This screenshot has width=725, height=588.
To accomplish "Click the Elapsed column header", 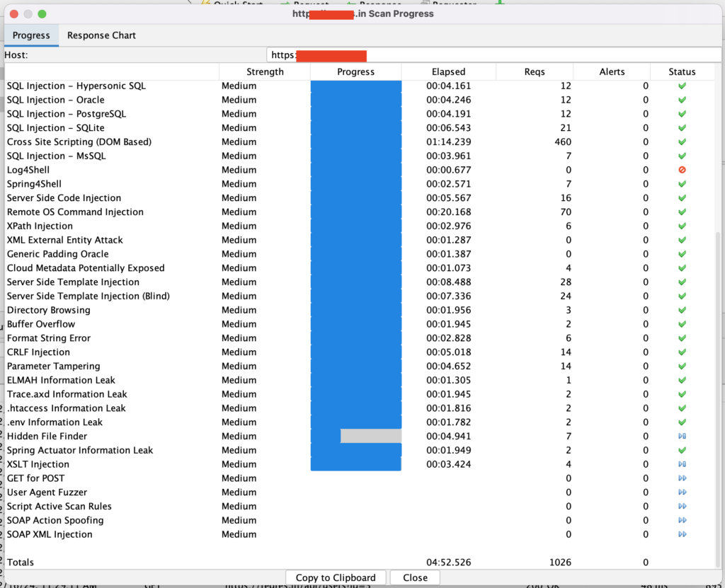I will coord(448,71).
